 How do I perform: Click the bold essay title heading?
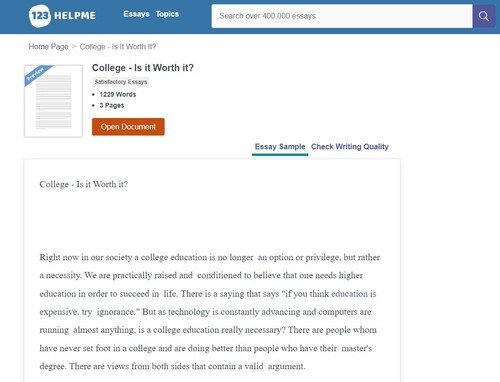[143, 68]
